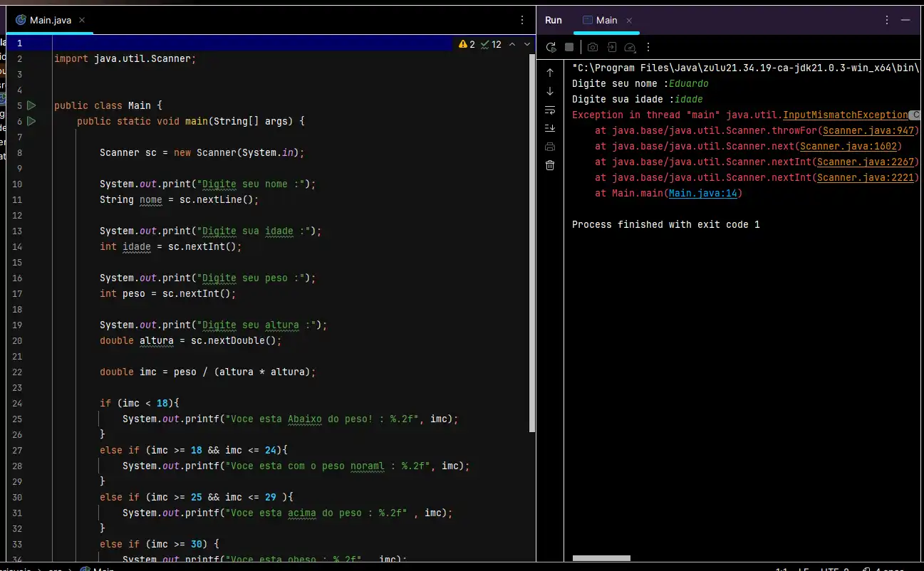Open the Scanner.java:2221 stack trace link

point(866,177)
